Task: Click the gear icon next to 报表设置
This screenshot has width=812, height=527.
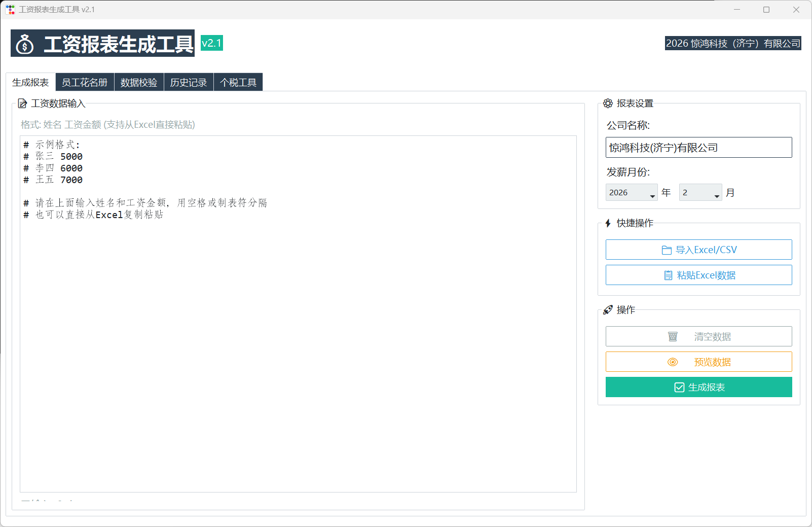Action: [x=608, y=103]
